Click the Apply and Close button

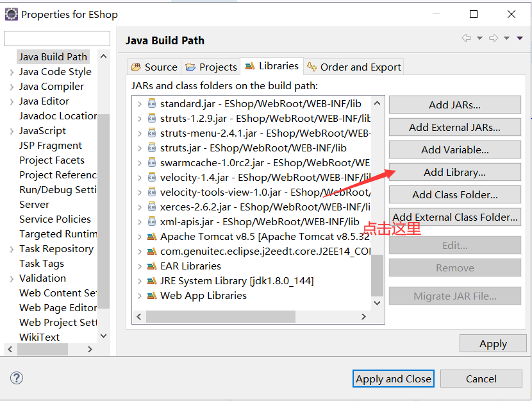pyautogui.click(x=393, y=379)
